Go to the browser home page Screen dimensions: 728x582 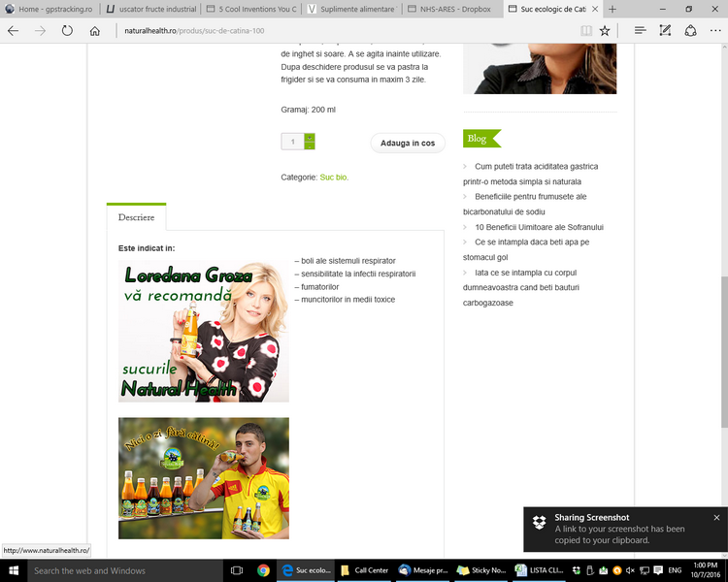pyautogui.click(x=95, y=31)
